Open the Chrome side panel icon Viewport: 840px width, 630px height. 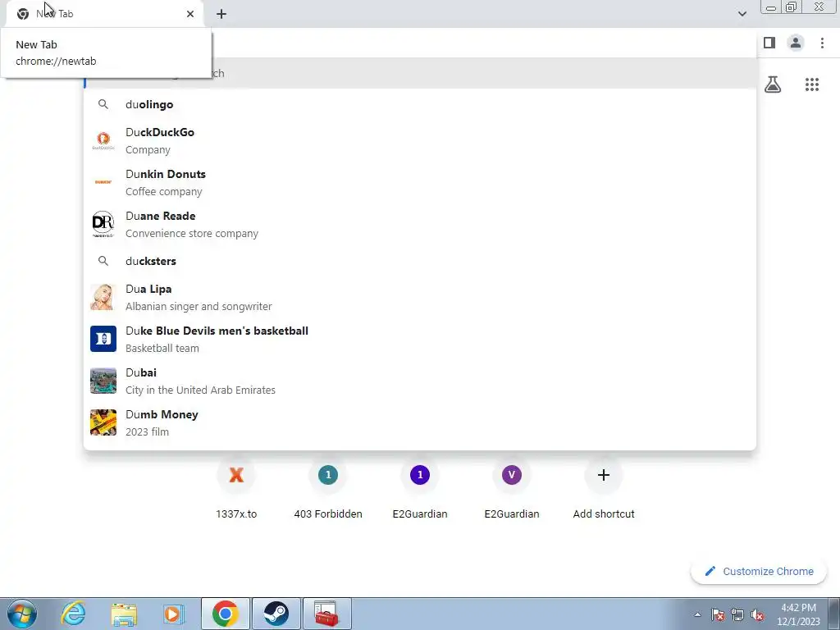point(769,43)
